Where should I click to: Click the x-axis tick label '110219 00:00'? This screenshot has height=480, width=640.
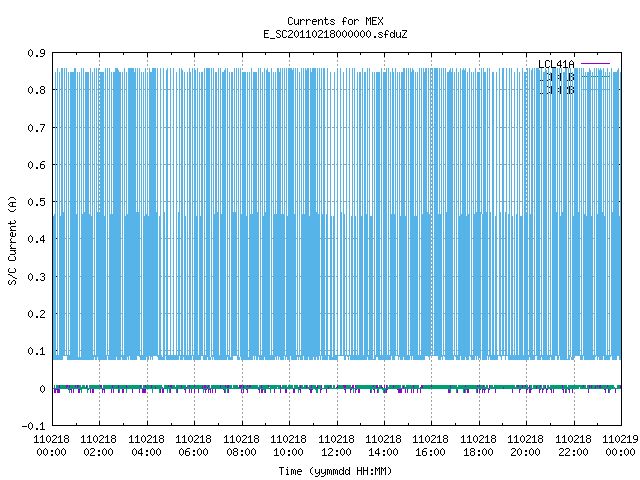620,446
